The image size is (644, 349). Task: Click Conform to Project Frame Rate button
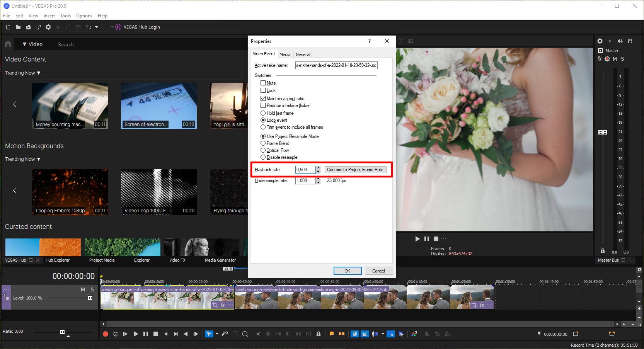coord(355,170)
